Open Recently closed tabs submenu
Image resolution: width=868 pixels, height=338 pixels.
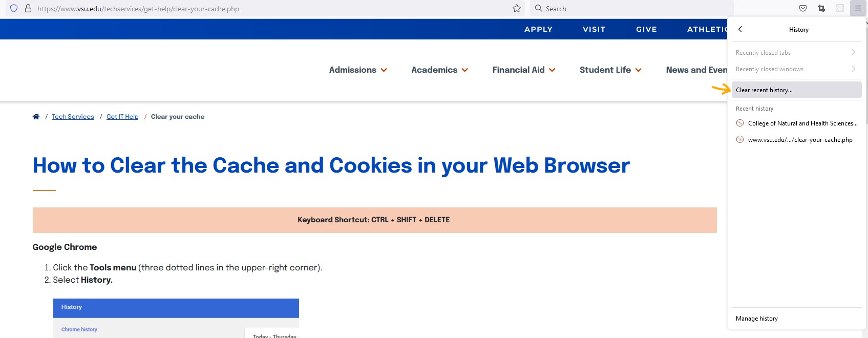pyautogui.click(x=796, y=53)
